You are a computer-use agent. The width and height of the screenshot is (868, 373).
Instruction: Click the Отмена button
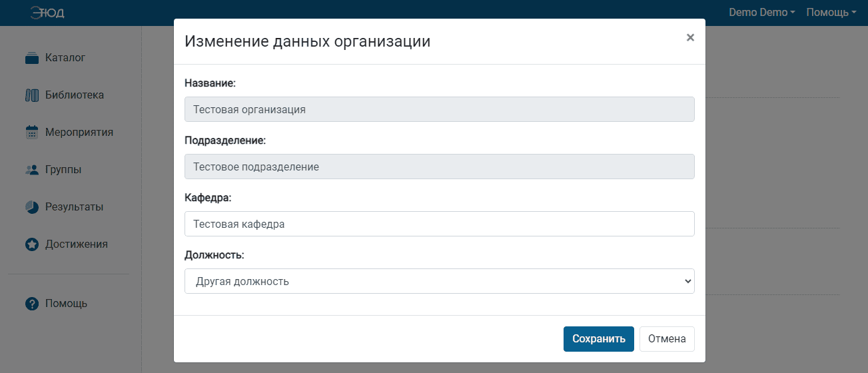[667, 339]
